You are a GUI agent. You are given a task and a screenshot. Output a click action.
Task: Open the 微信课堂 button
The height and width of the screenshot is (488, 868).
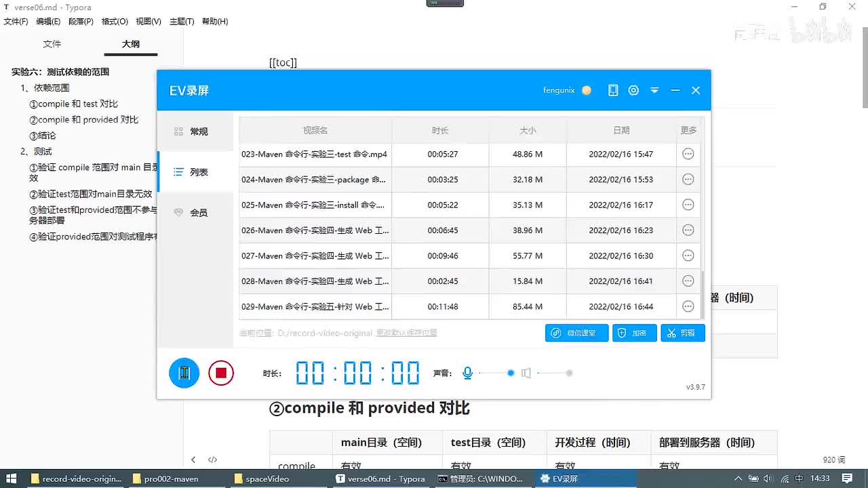tap(576, 333)
